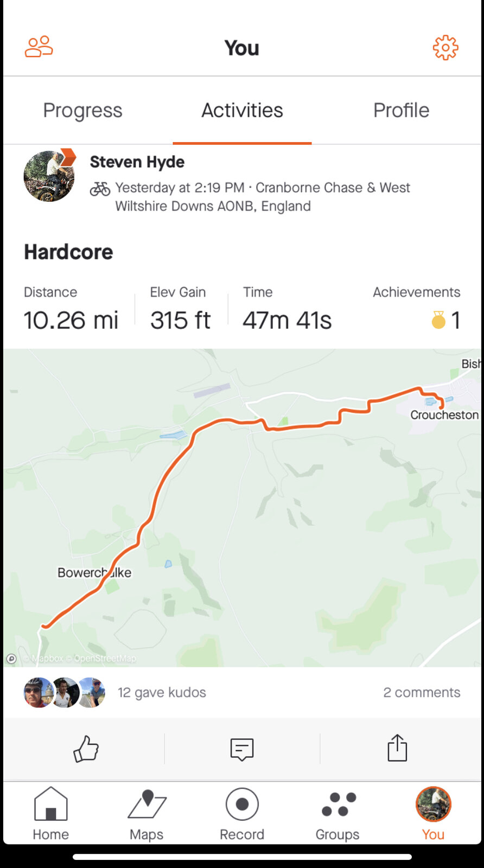Tap the Record activity button
Screen dimensions: 484x868
pyautogui.click(x=242, y=805)
